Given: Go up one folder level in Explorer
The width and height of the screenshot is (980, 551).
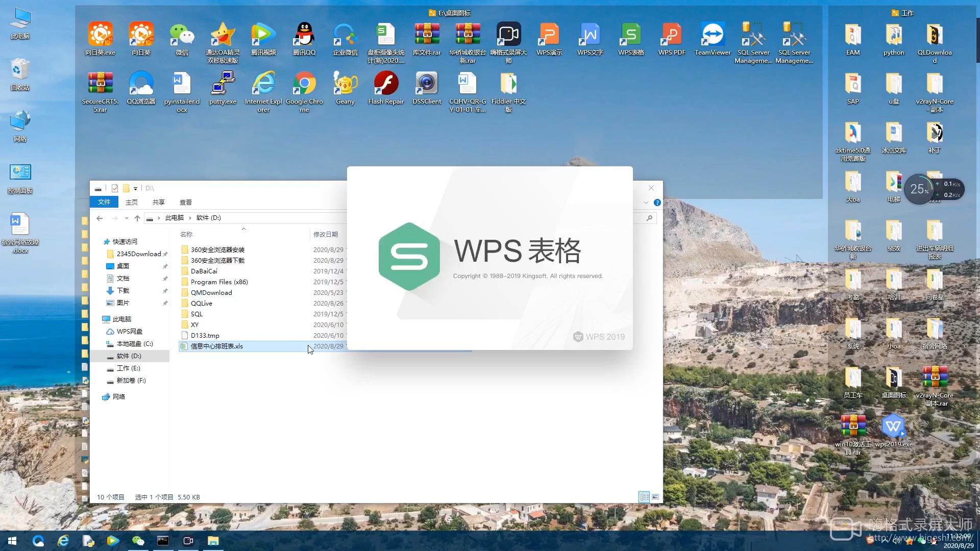Looking at the screenshot, I should pyautogui.click(x=137, y=218).
